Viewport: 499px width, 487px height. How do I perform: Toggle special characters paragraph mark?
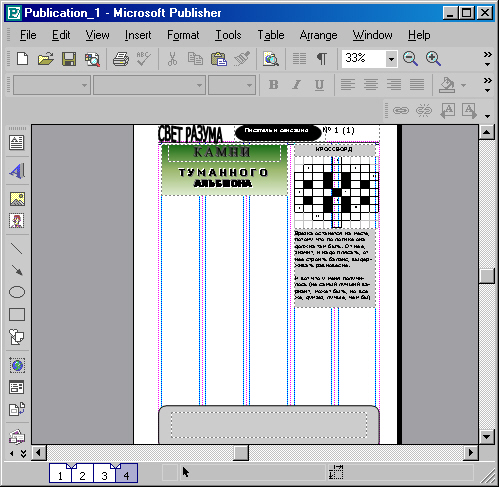(322, 59)
